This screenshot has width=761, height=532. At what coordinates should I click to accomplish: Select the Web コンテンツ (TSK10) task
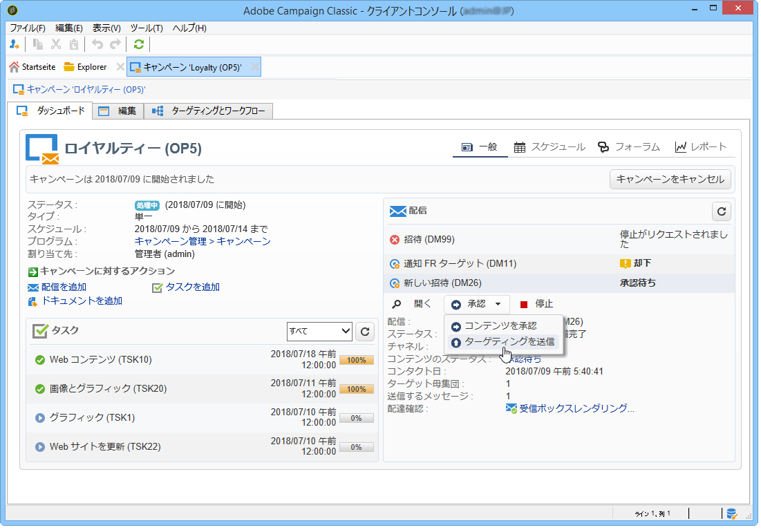[203, 360]
